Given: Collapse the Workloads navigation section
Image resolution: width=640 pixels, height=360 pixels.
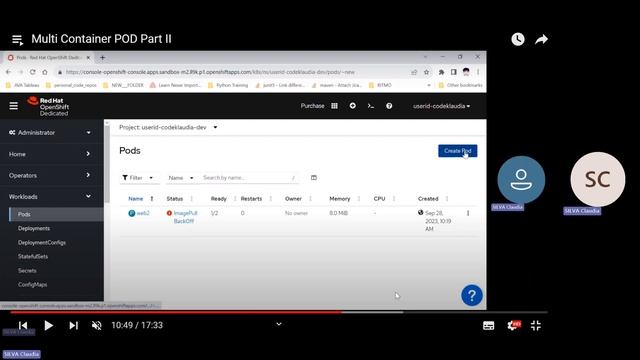Looking at the screenshot, I should [50, 196].
